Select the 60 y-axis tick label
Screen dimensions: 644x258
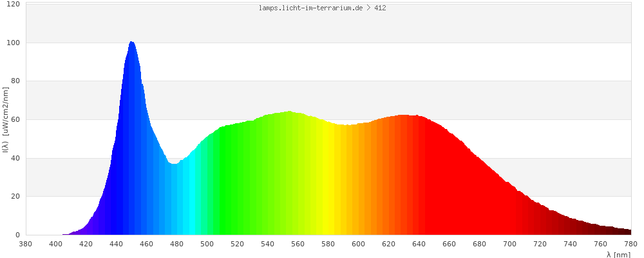(x=15, y=120)
